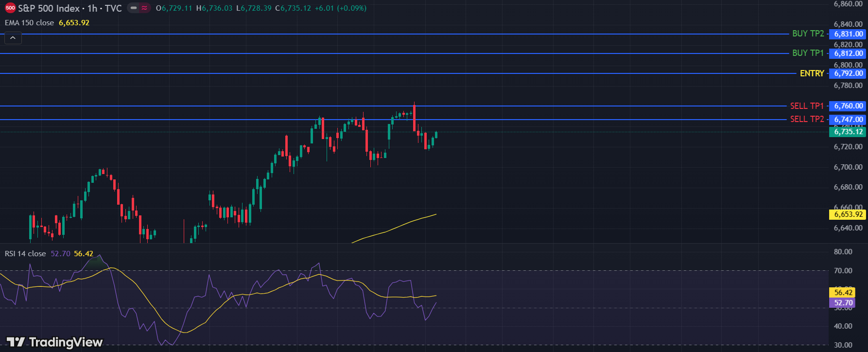Click the BUY TP1 price label 6,812.00
The image size is (868, 352).
[848, 53]
